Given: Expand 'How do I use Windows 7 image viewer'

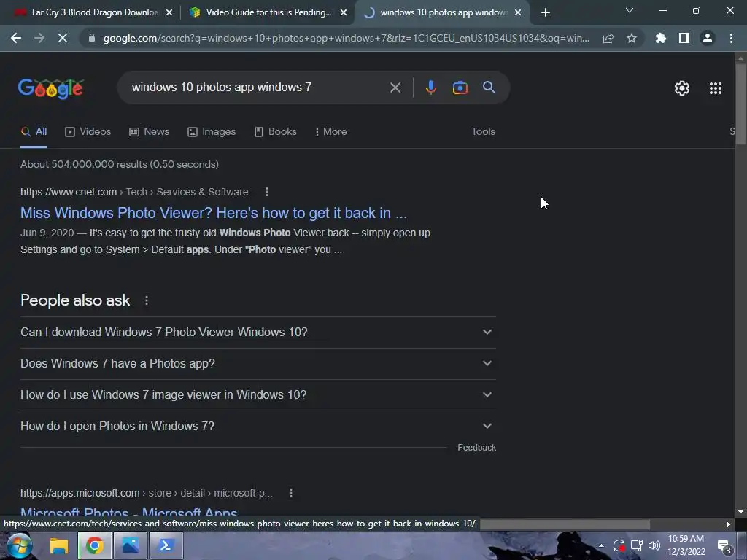Looking at the screenshot, I should (x=258, y=395).
